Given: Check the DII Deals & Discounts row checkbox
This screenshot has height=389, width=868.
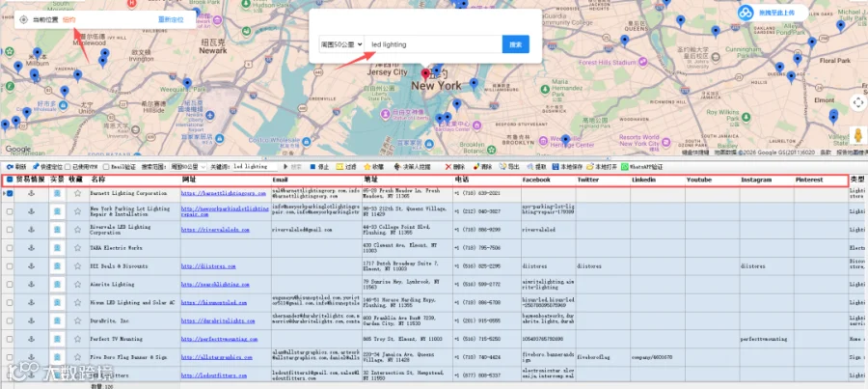Looking at the screenshot, I should point(10,266).
